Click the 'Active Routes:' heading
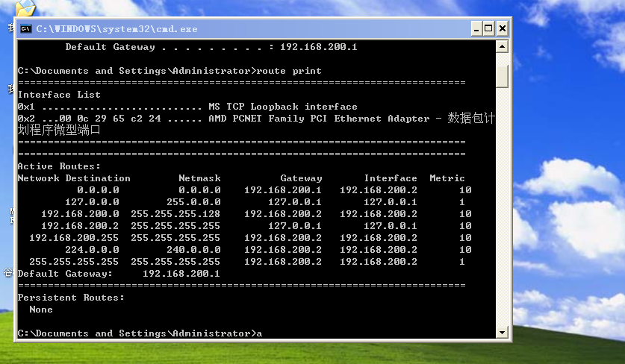 coord(59,166)
